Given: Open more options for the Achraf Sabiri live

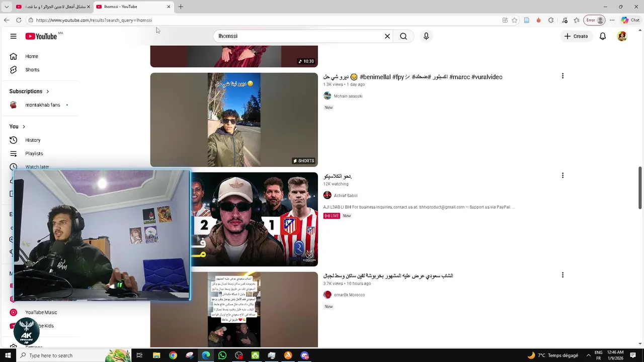Looking at the screenshot, I should 562,175.
